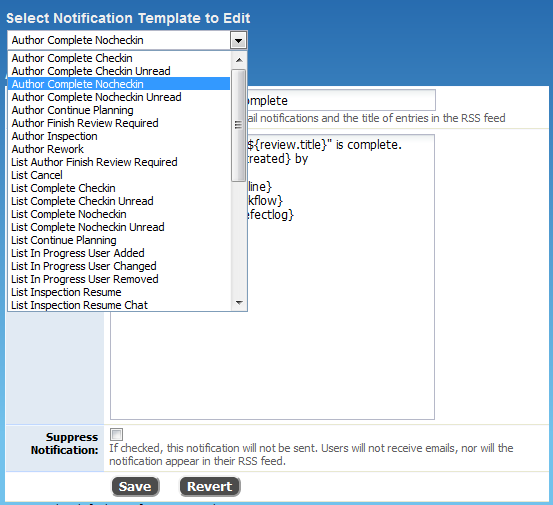This screenshot has height=505, width=553.
Task: Select 'List In Progress User Changed'
Action: [120, 266]
